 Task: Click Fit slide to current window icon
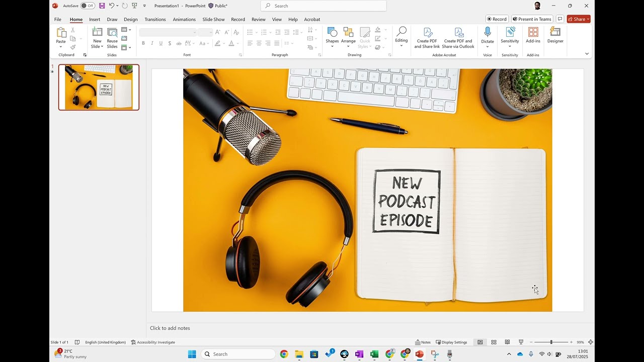click(591, 342)
